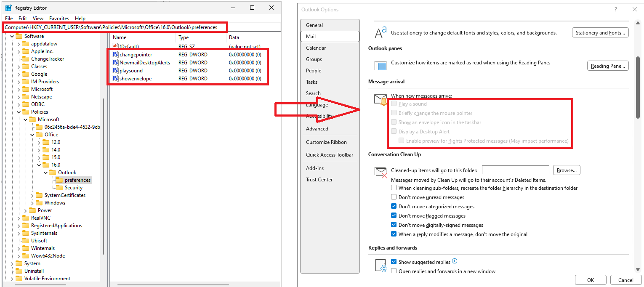Click Browse for cleaned-up items folder
Viewport: 644px width, 287px height.
tap(567, 170)
